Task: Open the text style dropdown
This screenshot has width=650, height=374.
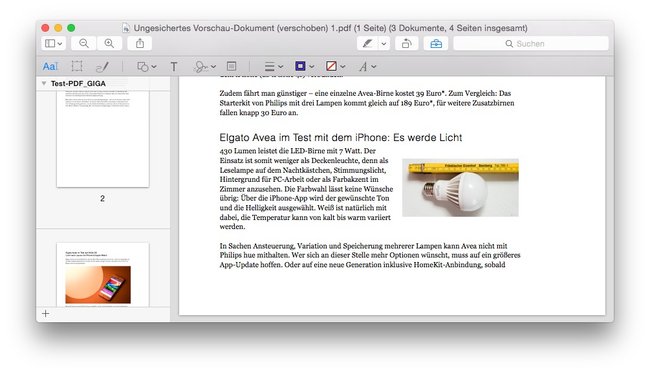Action: point(367,67)
